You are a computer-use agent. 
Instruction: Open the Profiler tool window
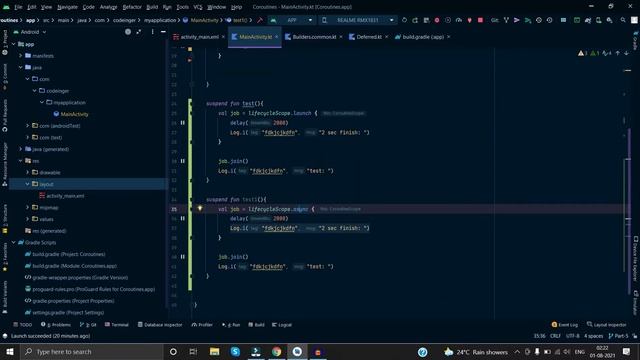[202, 325]
